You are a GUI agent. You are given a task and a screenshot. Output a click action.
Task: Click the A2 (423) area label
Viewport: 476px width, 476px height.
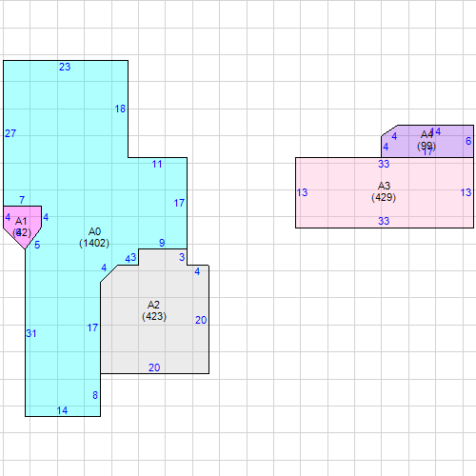click(x=154, y=310)
